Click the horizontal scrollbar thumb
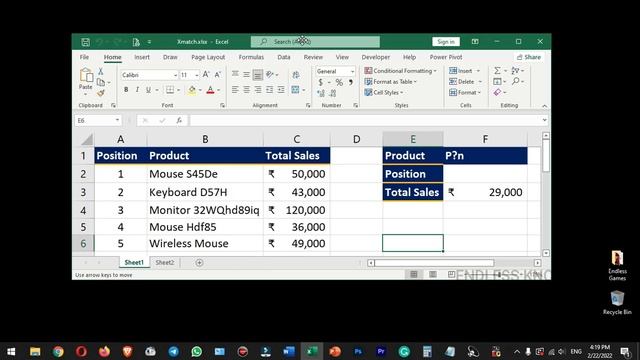 pyautogui.click(x=434, y=263)
